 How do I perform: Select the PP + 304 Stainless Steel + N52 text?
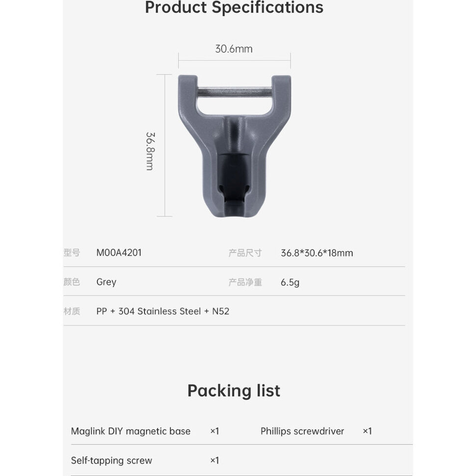162,311
